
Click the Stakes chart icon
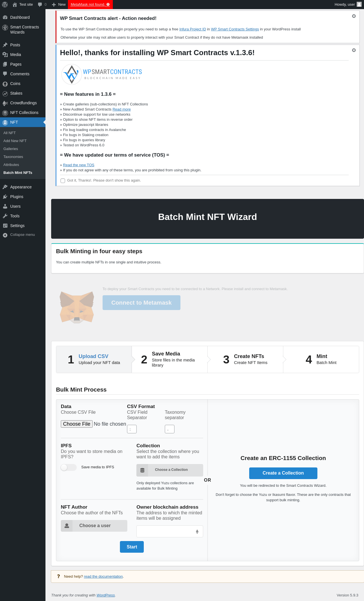[5, 93]
